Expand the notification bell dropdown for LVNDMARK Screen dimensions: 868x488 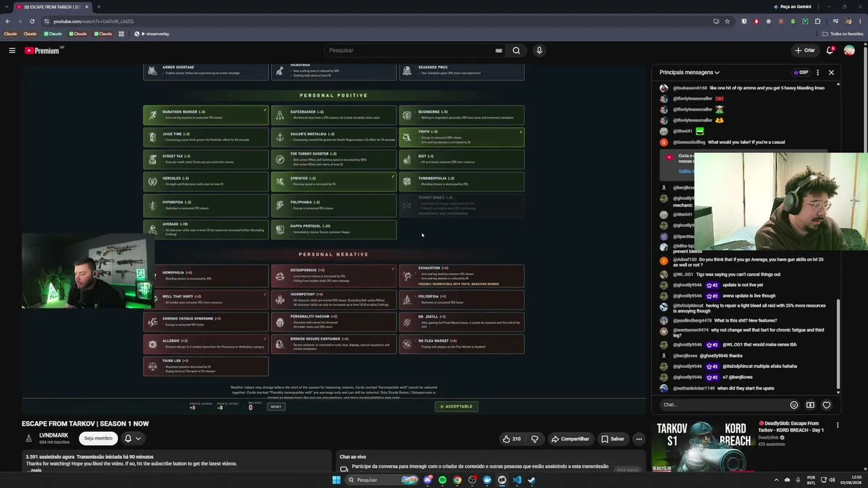tap(132, 438)
